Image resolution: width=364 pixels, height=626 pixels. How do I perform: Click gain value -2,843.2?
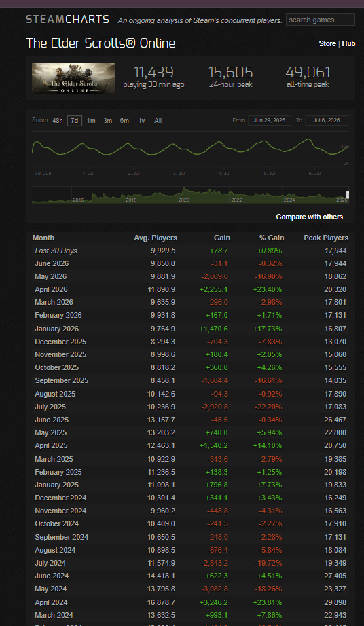click(215, 563)
